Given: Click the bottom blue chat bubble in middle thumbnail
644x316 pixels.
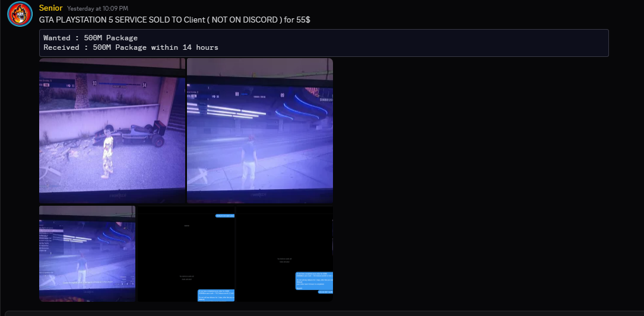Looking at the screenshot, I should [x=216, y=295].
